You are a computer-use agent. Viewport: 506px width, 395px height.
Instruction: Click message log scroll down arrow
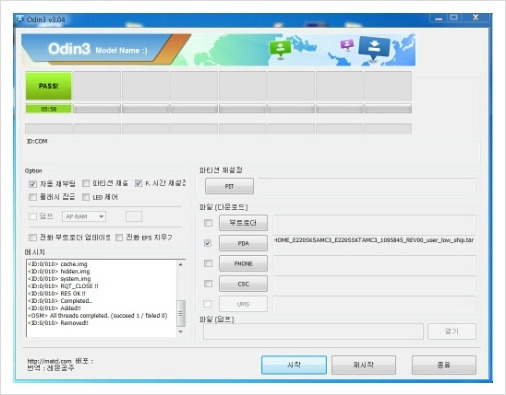(181, 332)
